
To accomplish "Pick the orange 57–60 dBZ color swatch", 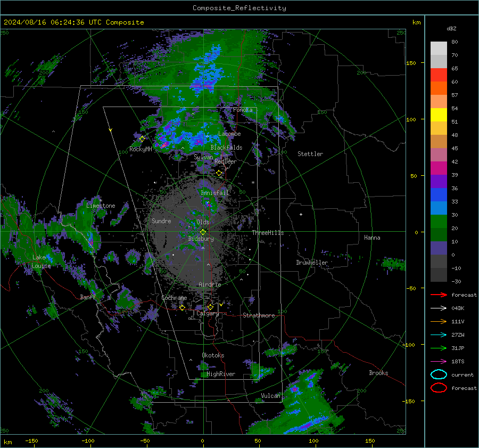I will tap(439, 88).
